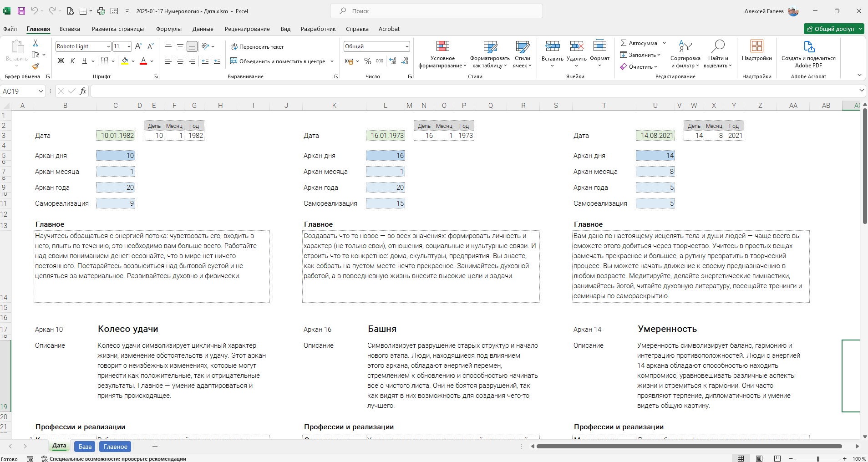This screenshot has width=868, height=462.
Task: Toggle underline formatting (Ч)
Action: click(84, 61)
